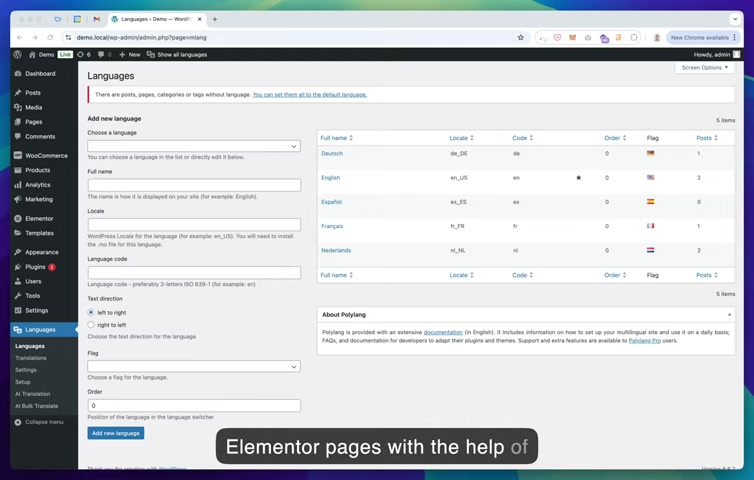Click the Products sidebar icon

click(18, 170)
